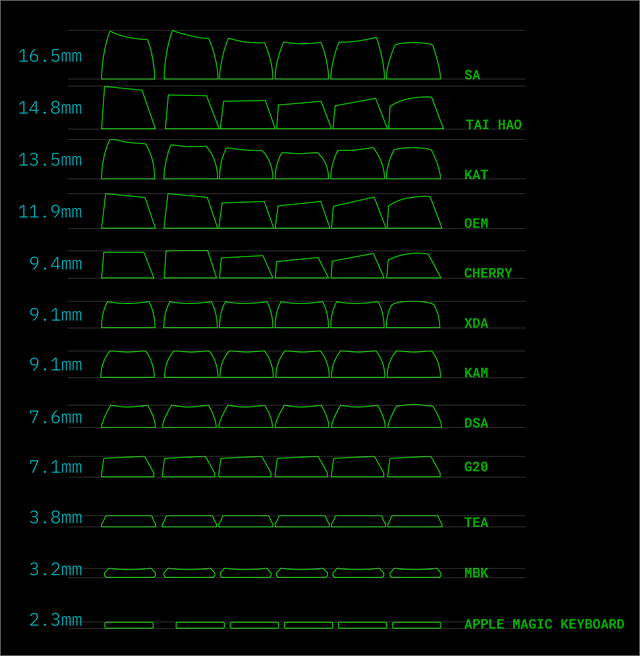Select the 7.6mm height value for DSA
Image resolution: width=640 pixels, height=656 pixels.
pyautogui.click(x=55, y=417)
